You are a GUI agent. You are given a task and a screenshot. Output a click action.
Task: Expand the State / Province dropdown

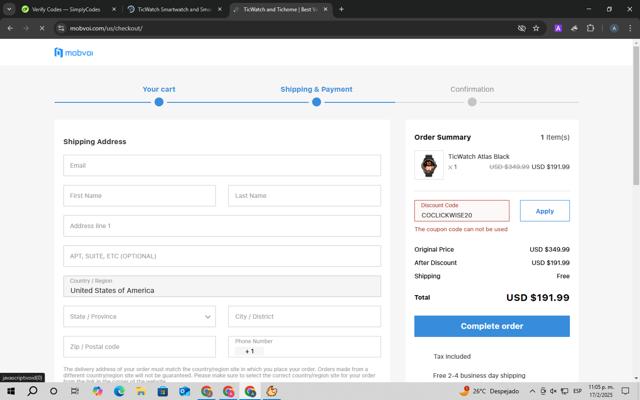coord(139,316)
